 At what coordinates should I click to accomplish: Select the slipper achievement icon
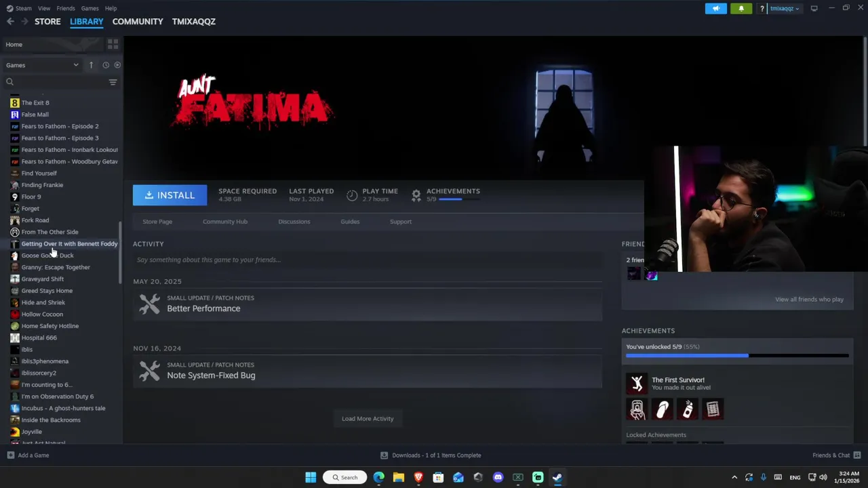coord(663,409)
